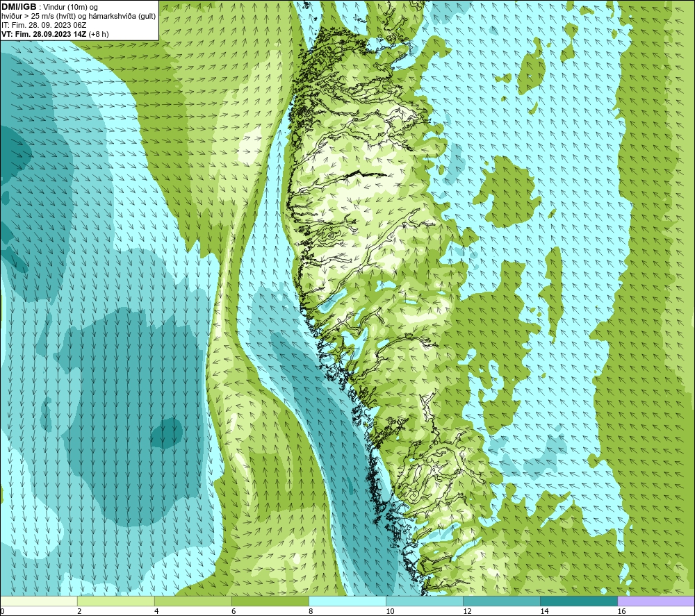Click the 'hviður > 25 m/s' description line

79,16
